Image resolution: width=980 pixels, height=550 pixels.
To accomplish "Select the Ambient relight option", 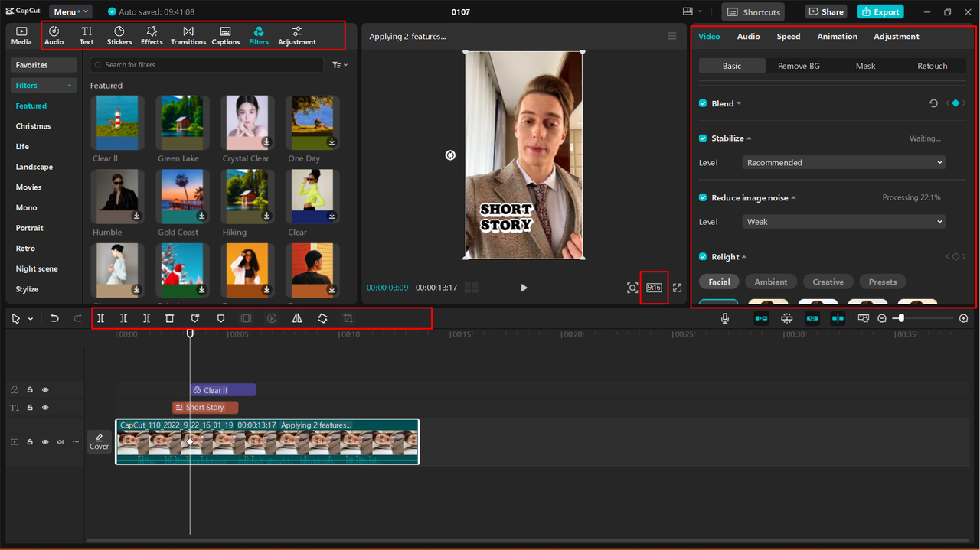I will [x=771, y=282].
